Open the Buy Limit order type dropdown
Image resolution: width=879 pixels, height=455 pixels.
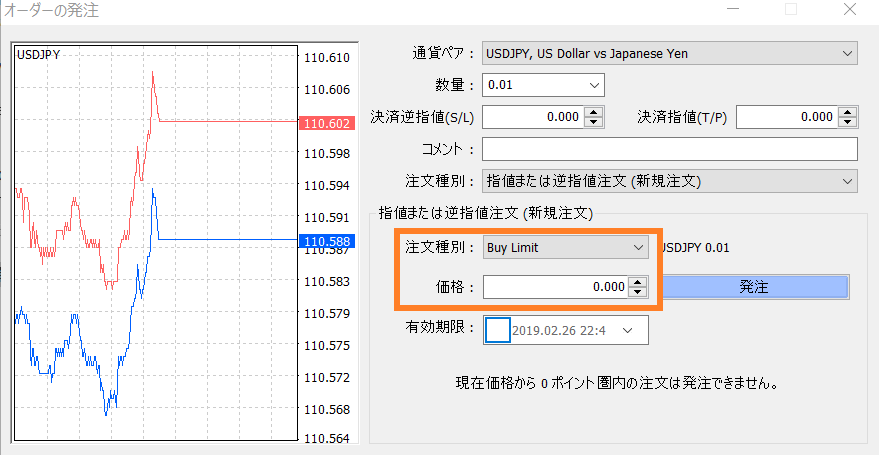click(566, 248)
